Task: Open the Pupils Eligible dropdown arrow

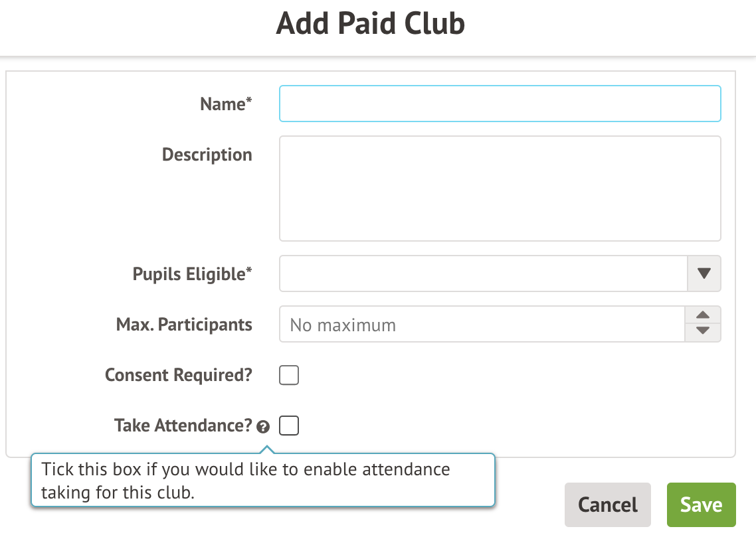Action: 704,273
